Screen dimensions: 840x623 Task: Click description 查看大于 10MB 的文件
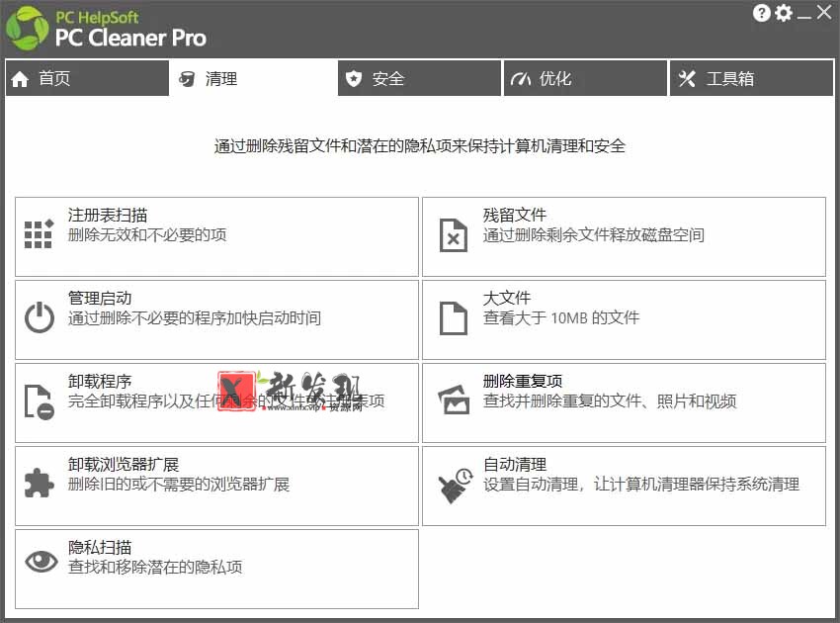click(x=561, y=318)
